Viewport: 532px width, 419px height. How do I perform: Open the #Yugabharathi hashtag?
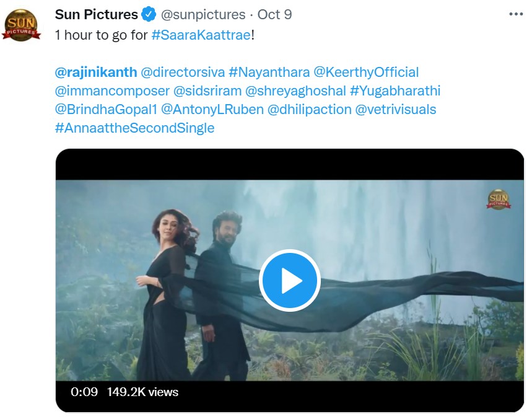[x=395, y=90]
